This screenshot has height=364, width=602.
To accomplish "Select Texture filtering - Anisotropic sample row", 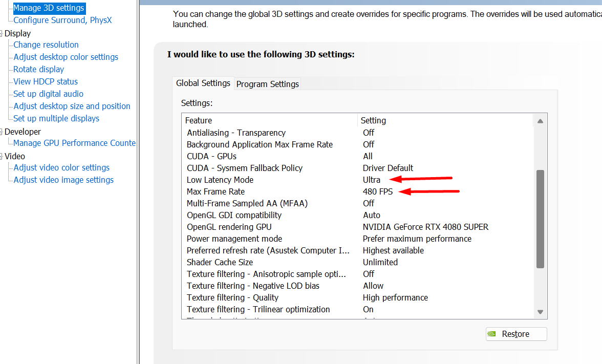I will coord(357,274).
